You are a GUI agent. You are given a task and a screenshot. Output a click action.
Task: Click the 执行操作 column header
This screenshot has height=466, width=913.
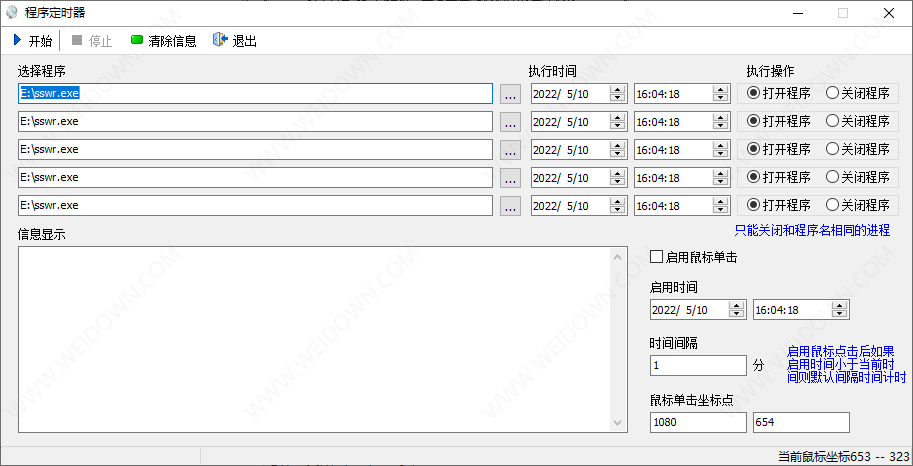pos(770,72)
